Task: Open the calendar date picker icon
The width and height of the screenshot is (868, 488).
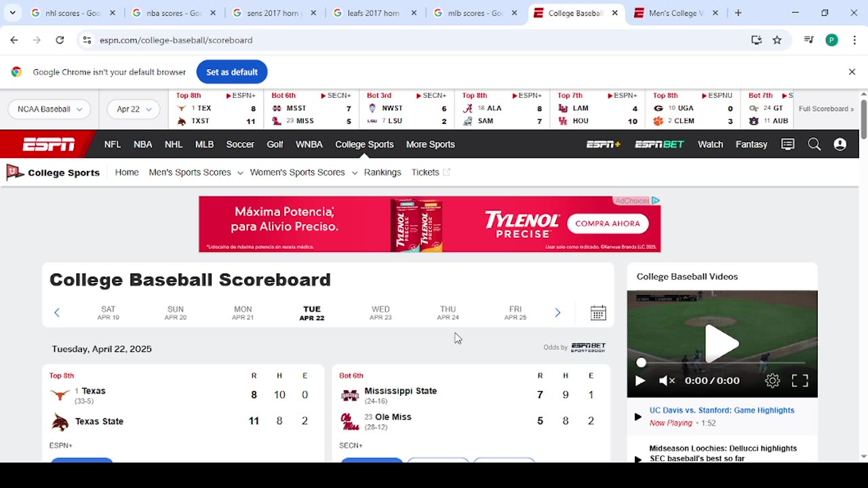Action: (x=598, y=312)
